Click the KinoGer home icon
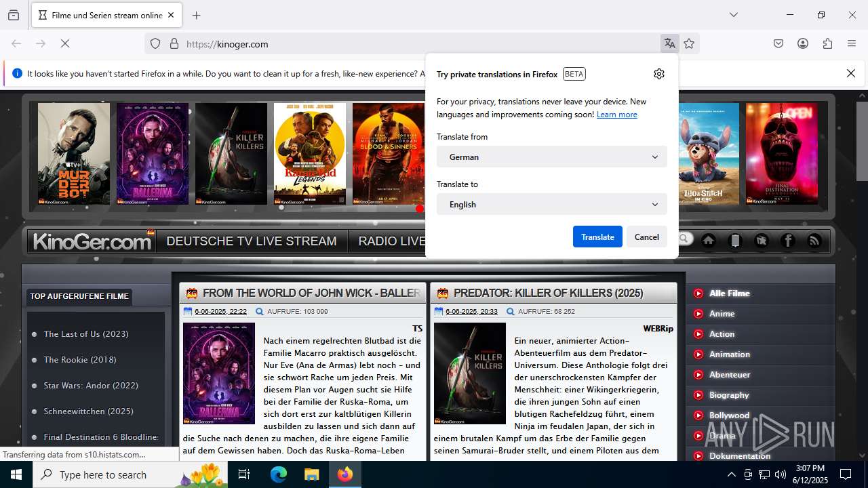 click(709, 241)
